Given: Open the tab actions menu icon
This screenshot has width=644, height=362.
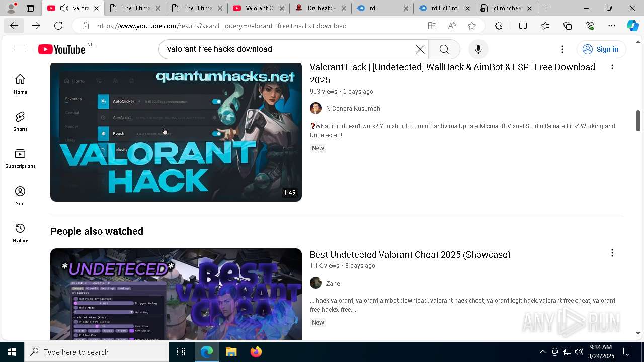Looking at the screenshot, I should pyautogui.click(x=30, y=8).
